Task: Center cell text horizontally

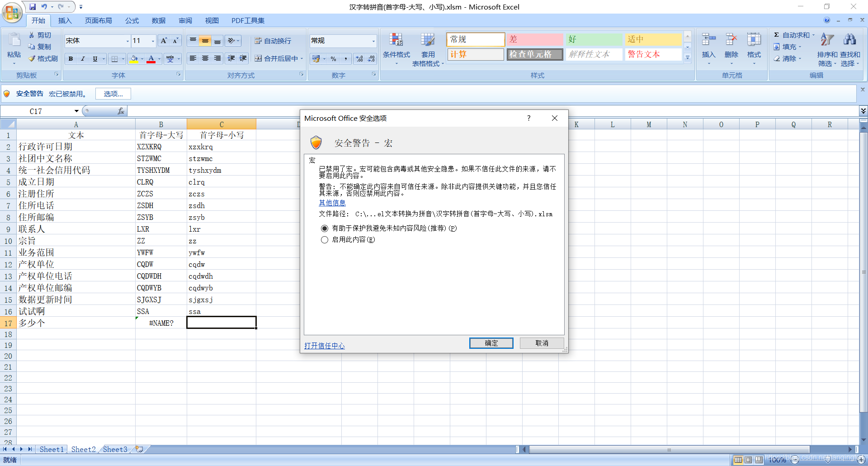Action: point(205,58)
